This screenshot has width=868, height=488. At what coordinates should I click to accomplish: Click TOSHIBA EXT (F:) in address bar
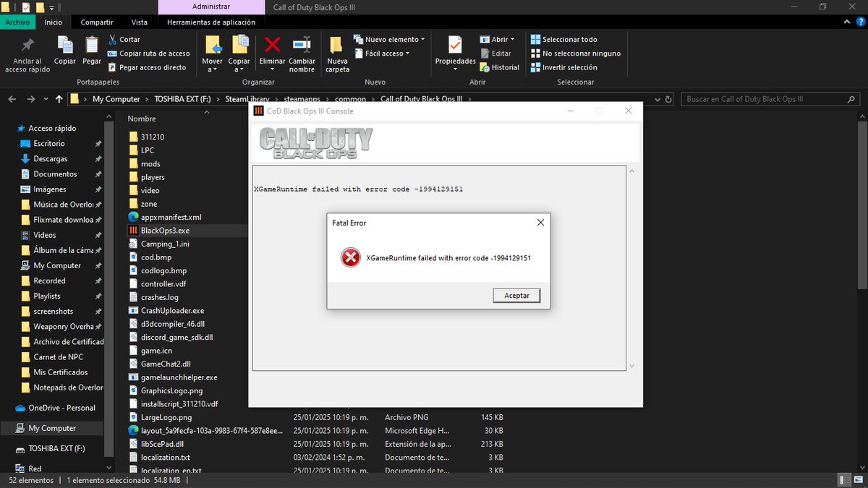[x=182, y=99]
